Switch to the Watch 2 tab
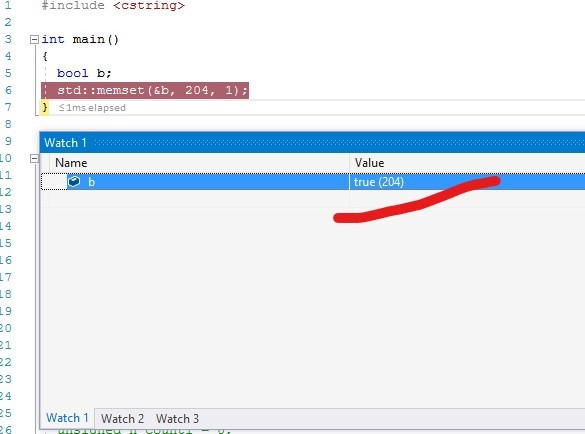The width and height of the screenshot is (585, 434). [x=122, y=419]
